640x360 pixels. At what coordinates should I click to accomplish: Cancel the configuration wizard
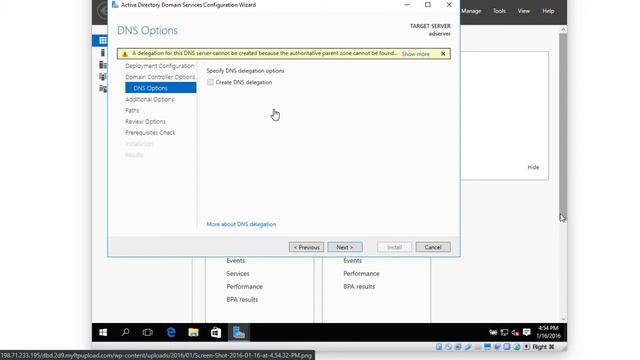(433, 247)
